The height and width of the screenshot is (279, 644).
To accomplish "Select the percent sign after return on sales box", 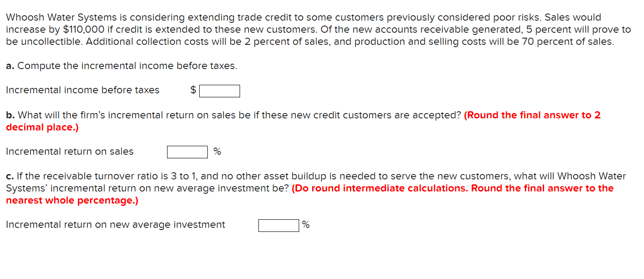I will (217, 152).
